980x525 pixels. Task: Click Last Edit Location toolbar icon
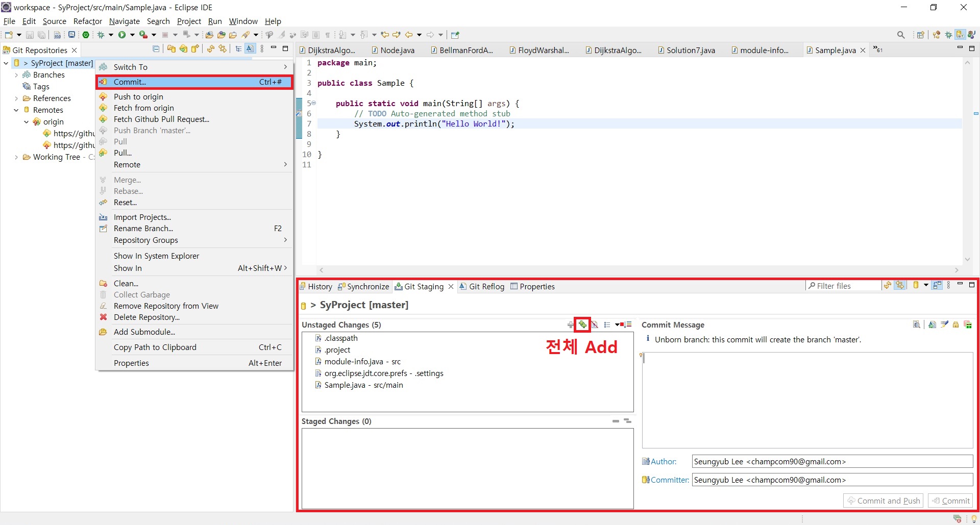[x=385, y=35]
